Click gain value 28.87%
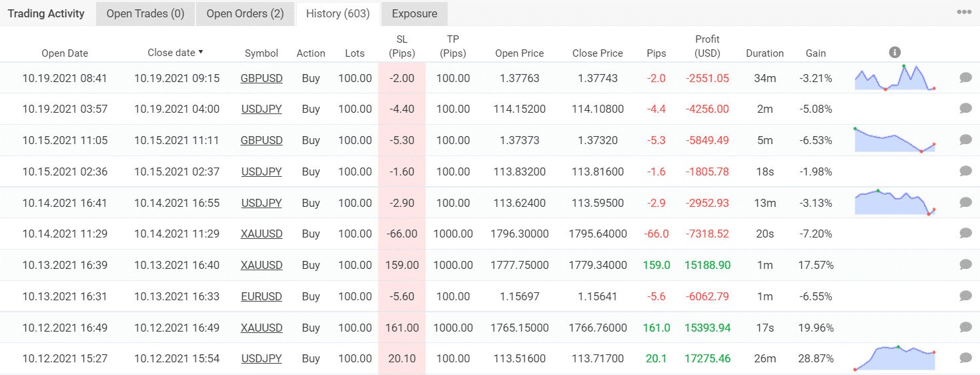980x375 pixels. pos(816,358)
